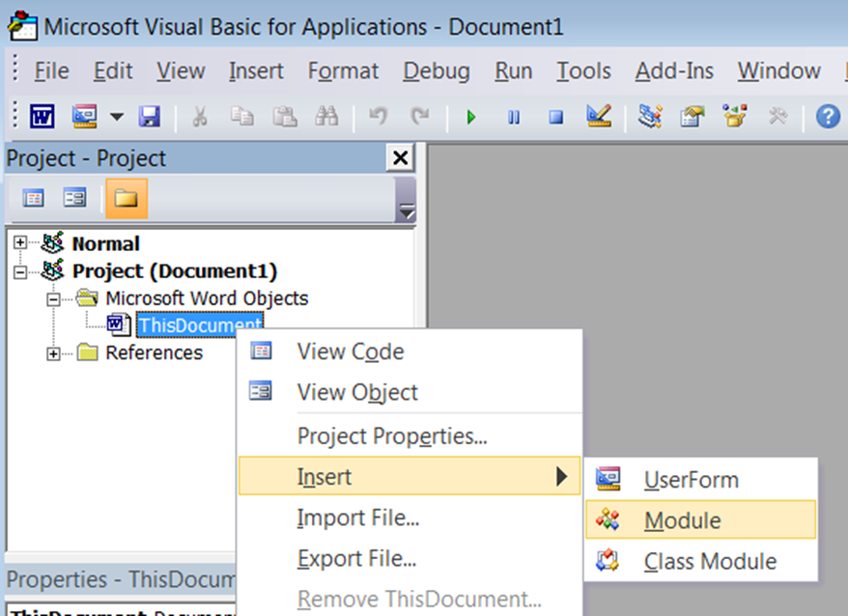The image size is (848, 616).
Task: Open the Debug menu
Action: click(x=437, y=70)
